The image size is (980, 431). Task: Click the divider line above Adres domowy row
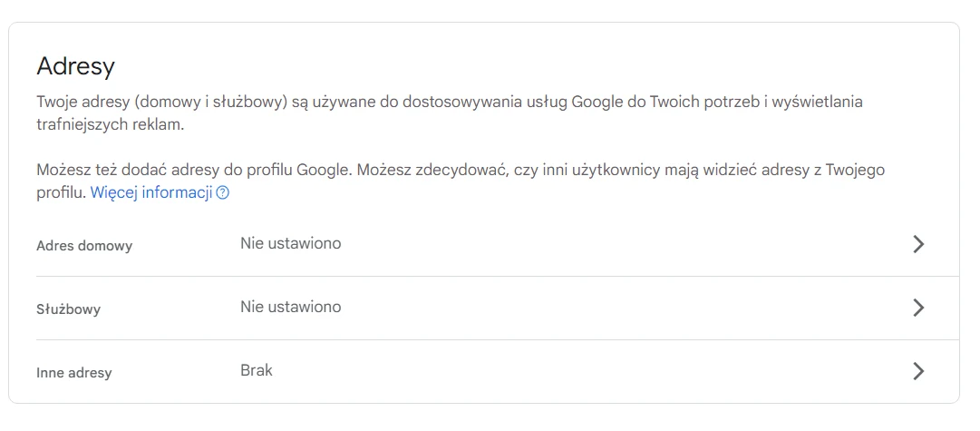pyautogui.click(x=497, y=213)
